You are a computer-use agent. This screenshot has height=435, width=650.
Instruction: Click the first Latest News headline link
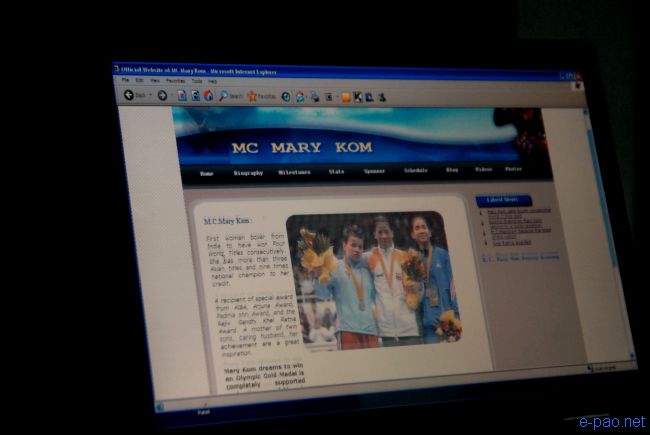pos(518,211)
